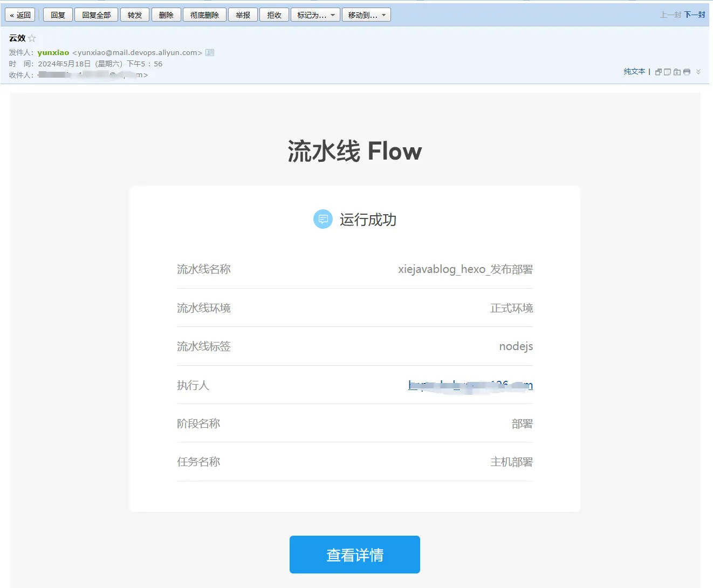Click the 回复全部 reply all button

click(x=96, y=15)
